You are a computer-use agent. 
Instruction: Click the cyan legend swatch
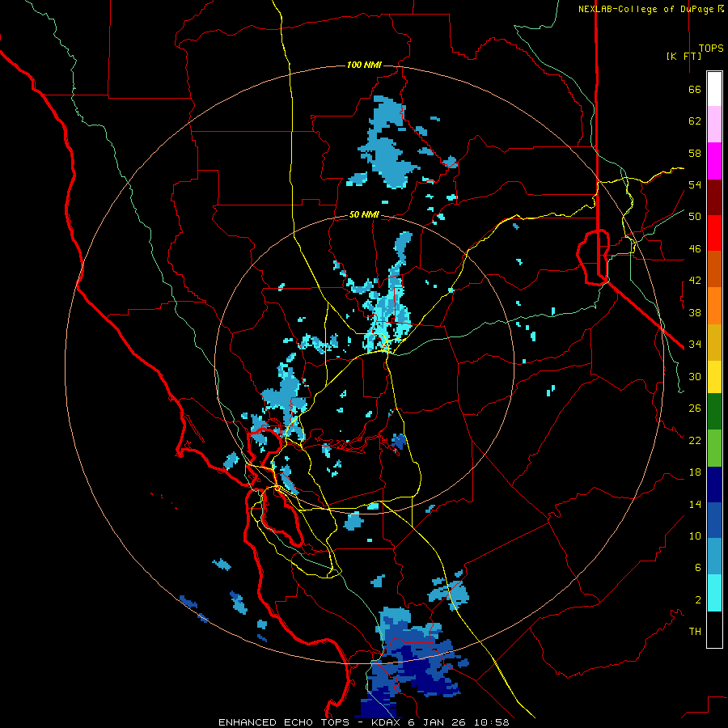(x=714, y=593)
